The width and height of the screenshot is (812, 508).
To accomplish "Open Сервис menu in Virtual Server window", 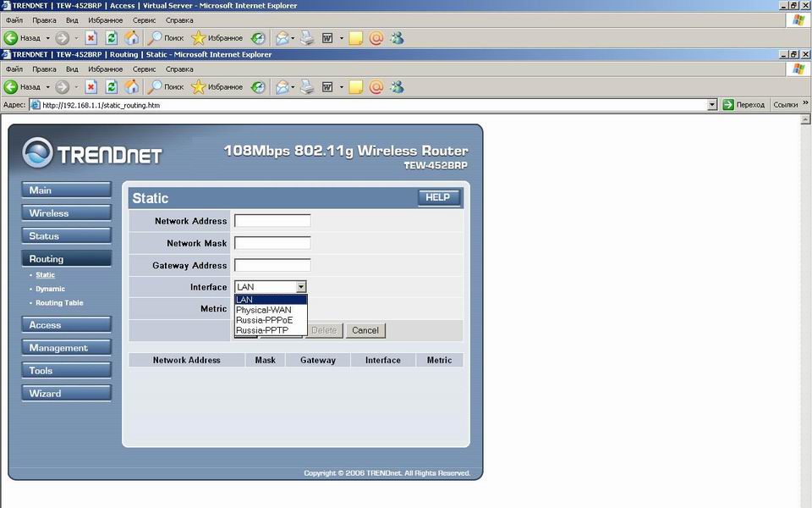I will pyautogui.click(x=144, y=20).
